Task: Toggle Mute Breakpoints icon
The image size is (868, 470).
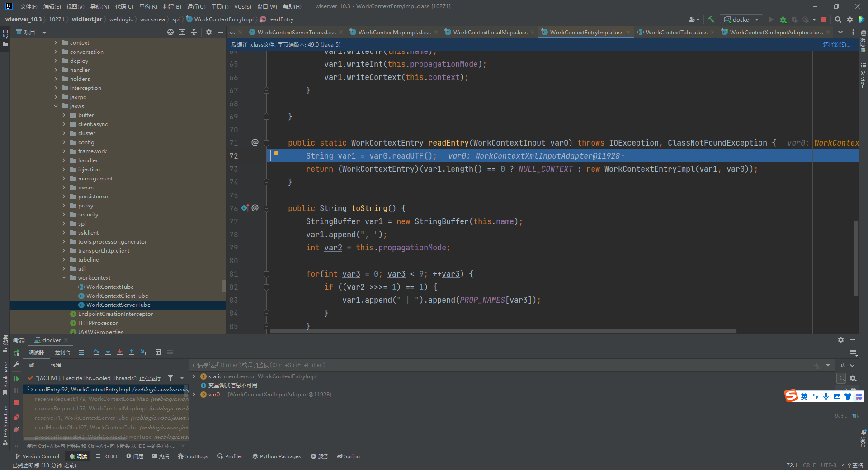Action: coord(16,429)
